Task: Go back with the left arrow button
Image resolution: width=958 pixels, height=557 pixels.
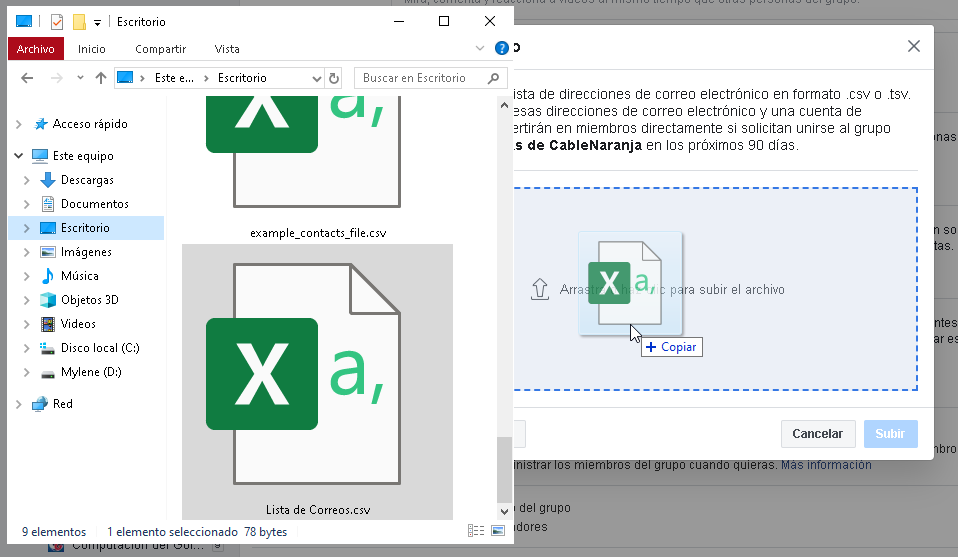Action: click(27, 78)
